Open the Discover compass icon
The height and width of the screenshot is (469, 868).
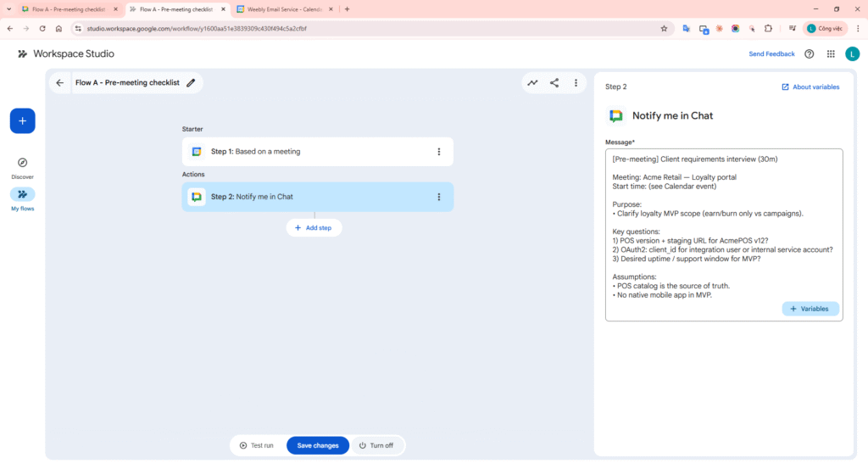point(22,163)
